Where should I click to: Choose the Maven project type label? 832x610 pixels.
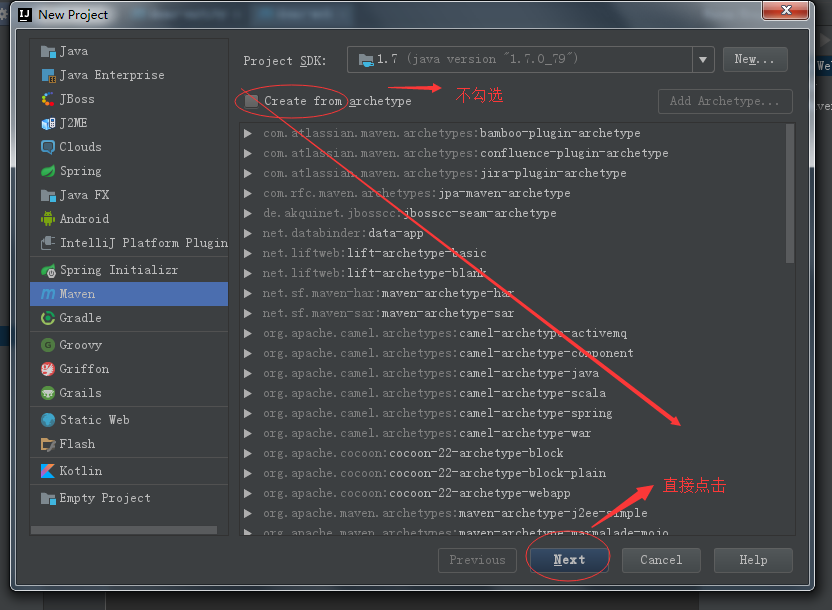[77, 294]
